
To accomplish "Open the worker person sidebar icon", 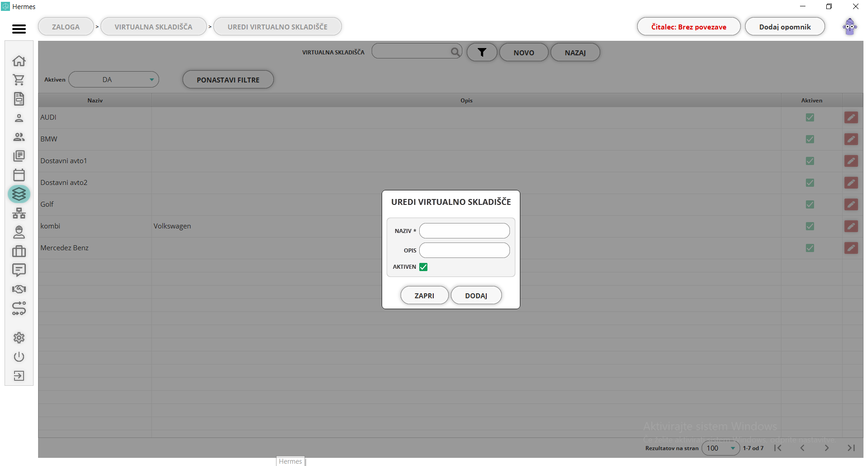I will coord(19,232).
